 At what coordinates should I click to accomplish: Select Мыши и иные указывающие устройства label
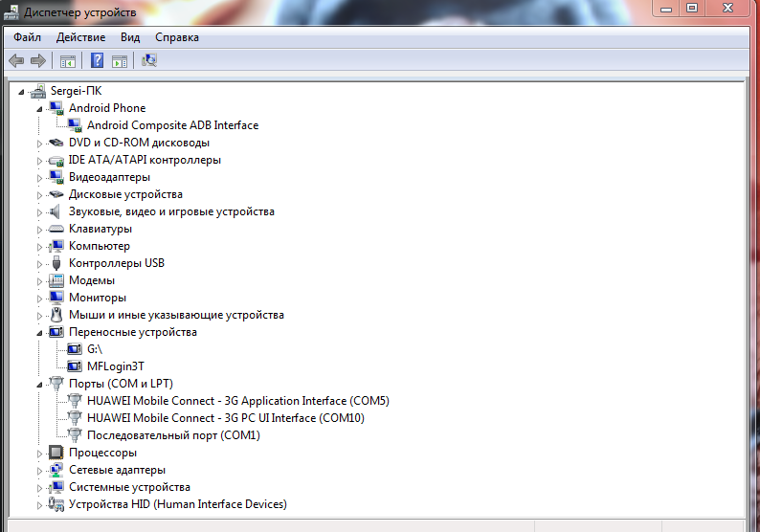[x=176, y=315]
